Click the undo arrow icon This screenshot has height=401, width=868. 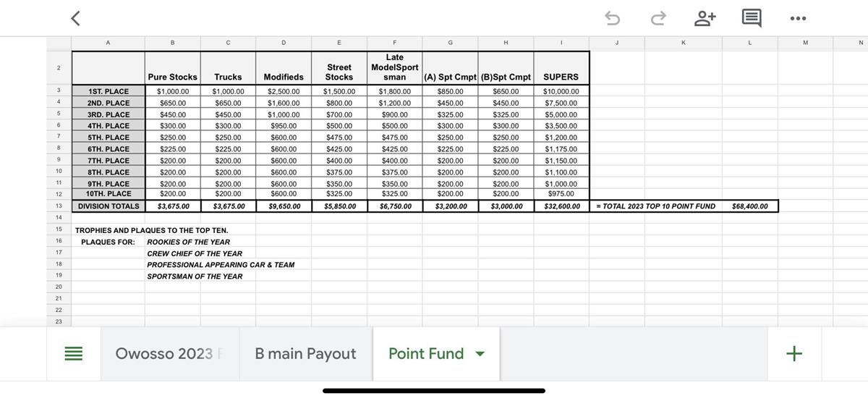tap(612, 18)
